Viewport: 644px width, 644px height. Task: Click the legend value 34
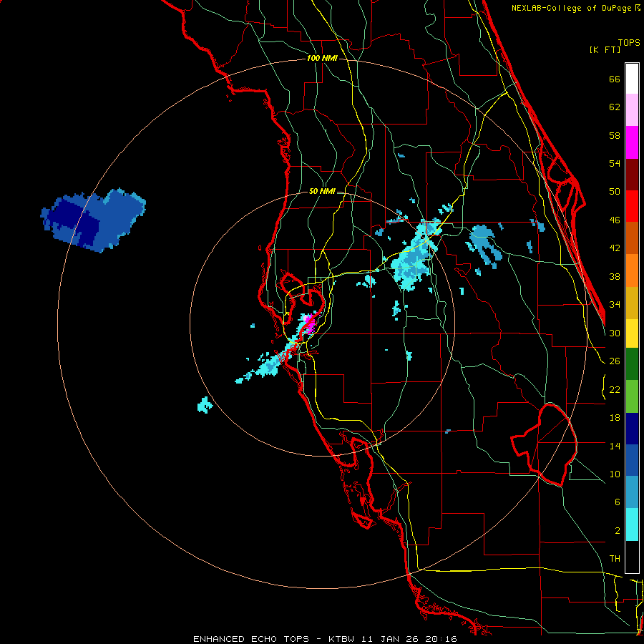(x=615, y=305)
